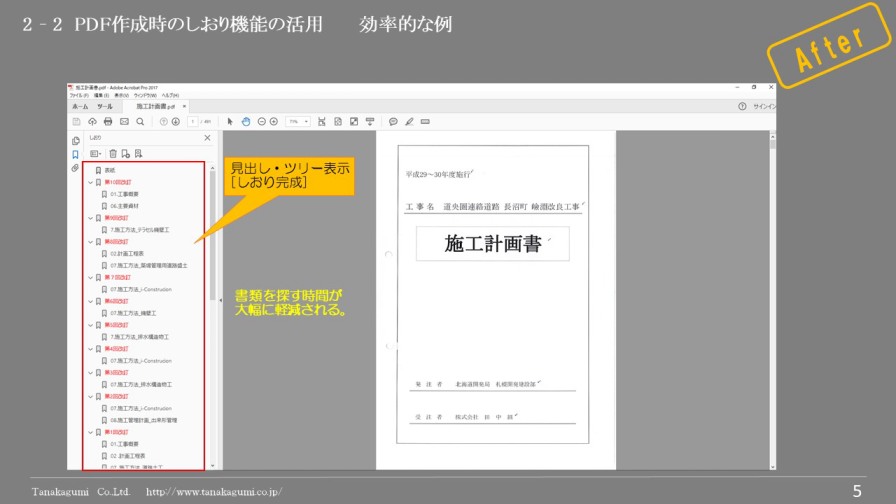This screenshot has width=896, height=504.
Task: Click the Print icon in the toolbar
Action: click(108, 121)
